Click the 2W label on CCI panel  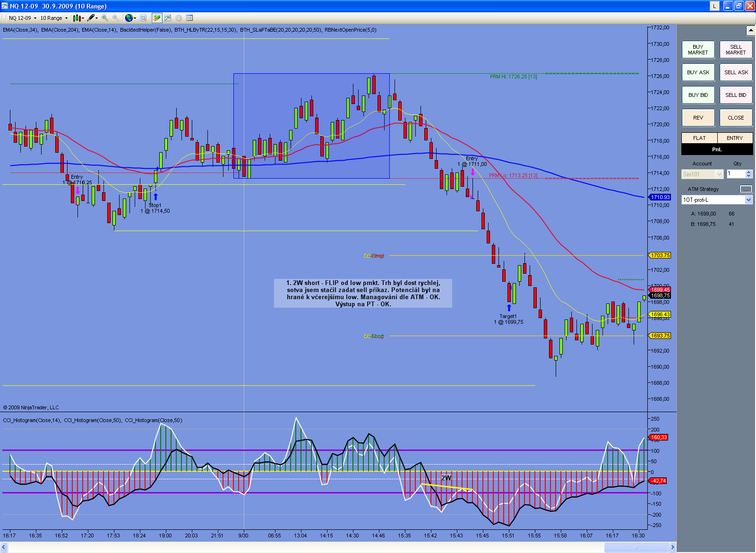point(446,478)
